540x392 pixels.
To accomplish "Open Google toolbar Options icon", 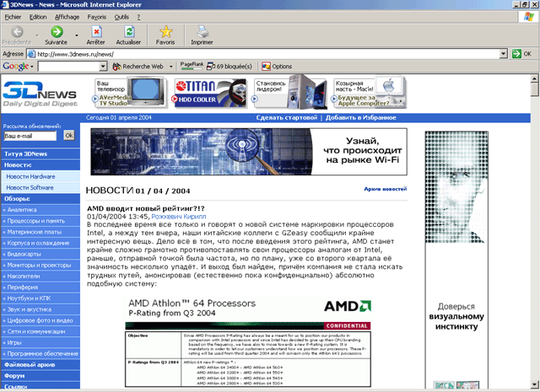I will [x=266, y=67].
